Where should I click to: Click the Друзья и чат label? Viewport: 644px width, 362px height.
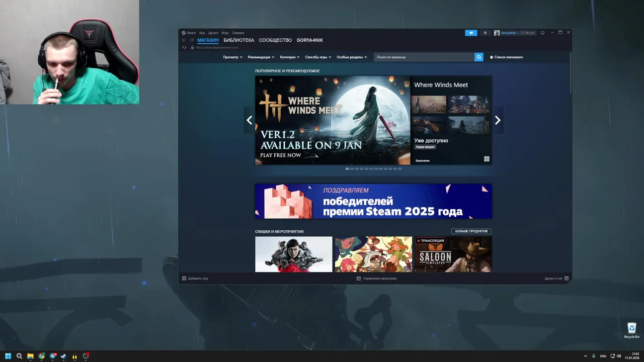[x=553, y=278]
